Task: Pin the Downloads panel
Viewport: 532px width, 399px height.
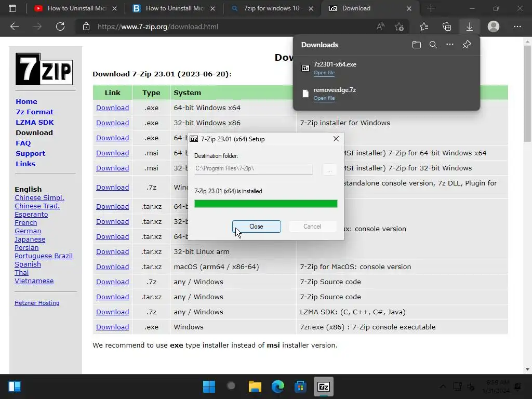Action: click(467, 45)
